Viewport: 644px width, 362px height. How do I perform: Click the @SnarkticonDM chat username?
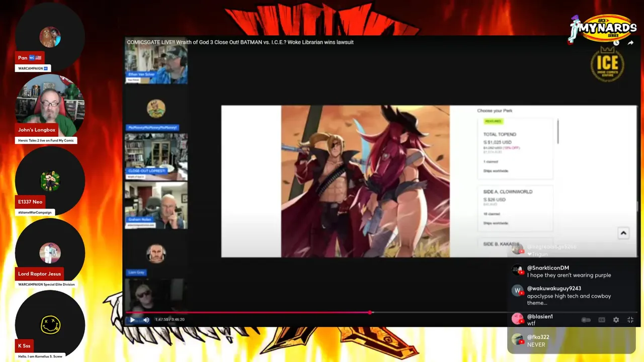coord(548,268)
